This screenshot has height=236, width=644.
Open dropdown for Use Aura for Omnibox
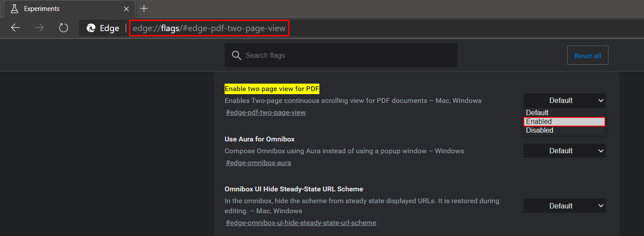pos(565,151)
